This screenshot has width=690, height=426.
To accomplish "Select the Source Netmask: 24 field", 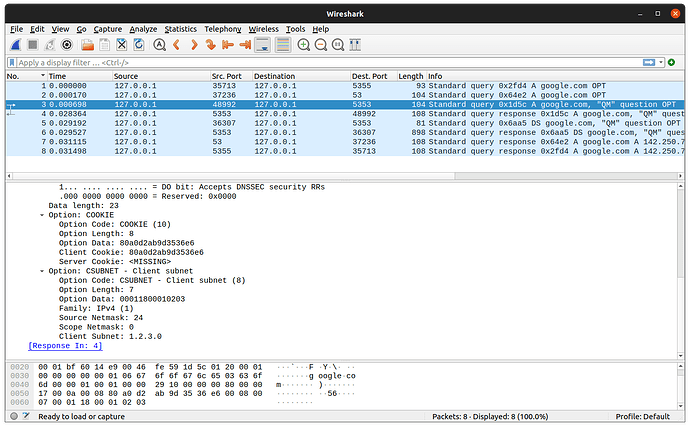I will click(101, 318).
